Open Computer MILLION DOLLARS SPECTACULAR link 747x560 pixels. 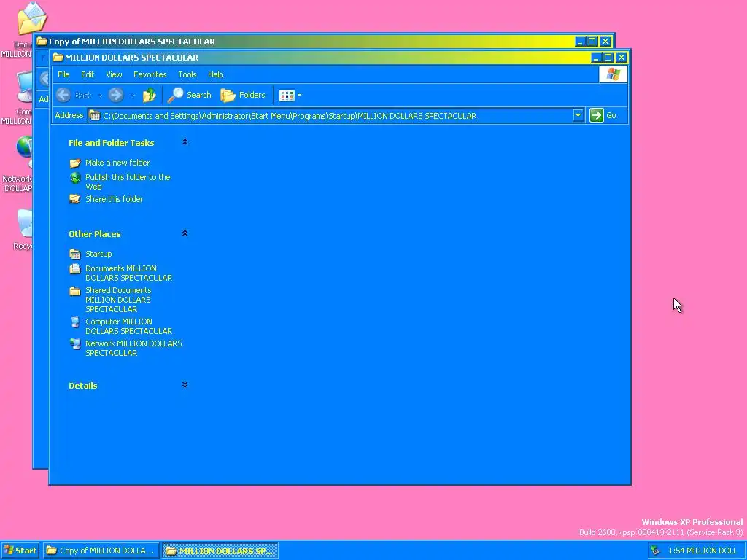click(128, 326)
